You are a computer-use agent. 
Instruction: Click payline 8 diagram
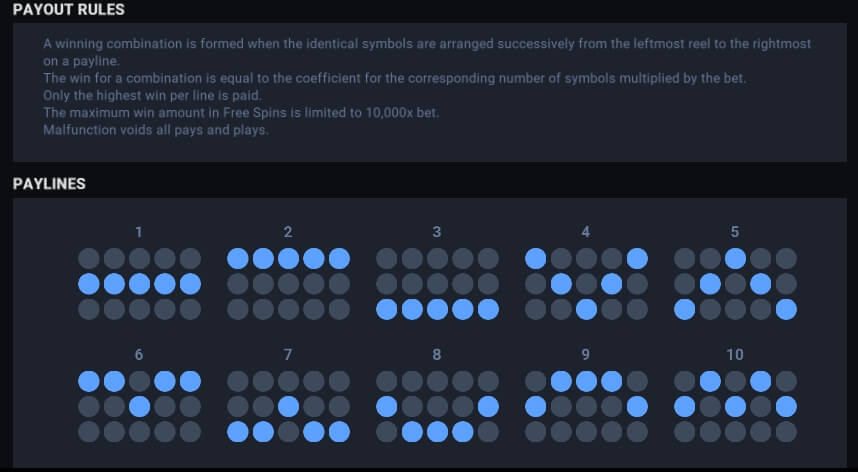pos(437,406)
